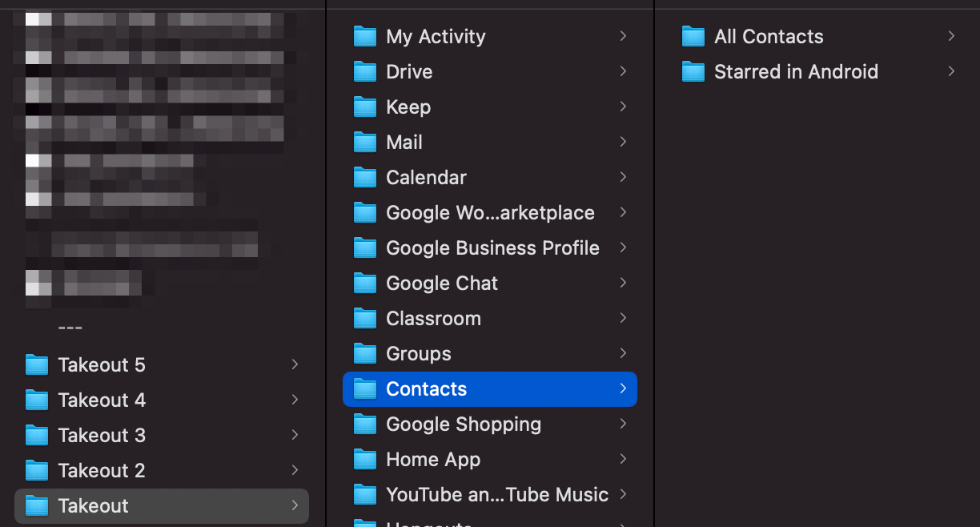This screenshot has height=527, width=980.
Task: Select the Home App folder name
Action: coord(433,460)
